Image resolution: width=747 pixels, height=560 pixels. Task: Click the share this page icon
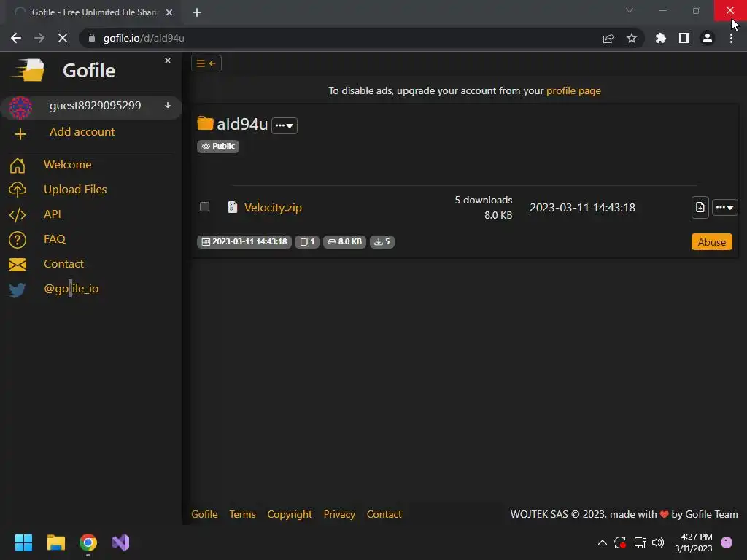(608, 38)
